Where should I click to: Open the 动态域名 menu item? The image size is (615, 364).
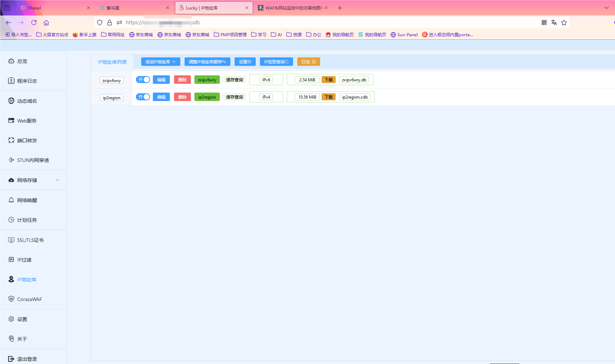33,101
